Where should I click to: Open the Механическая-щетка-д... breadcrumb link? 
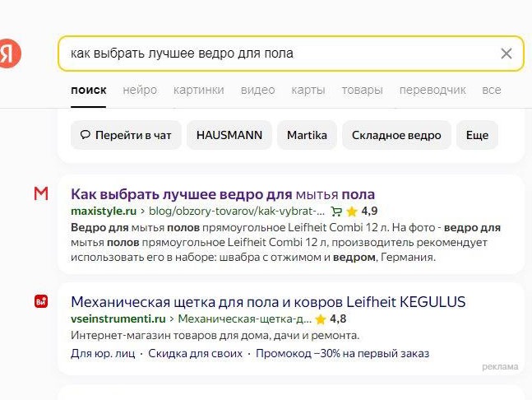pos(244,319)
